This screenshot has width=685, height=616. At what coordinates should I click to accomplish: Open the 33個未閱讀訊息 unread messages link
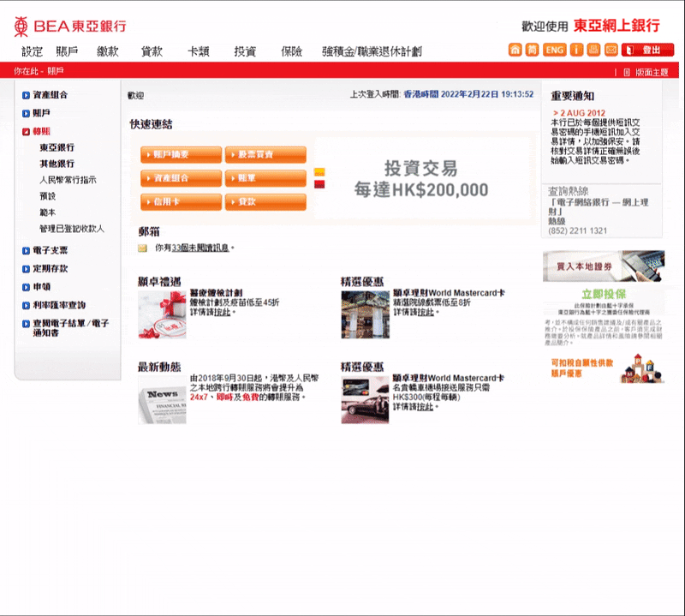200,248
